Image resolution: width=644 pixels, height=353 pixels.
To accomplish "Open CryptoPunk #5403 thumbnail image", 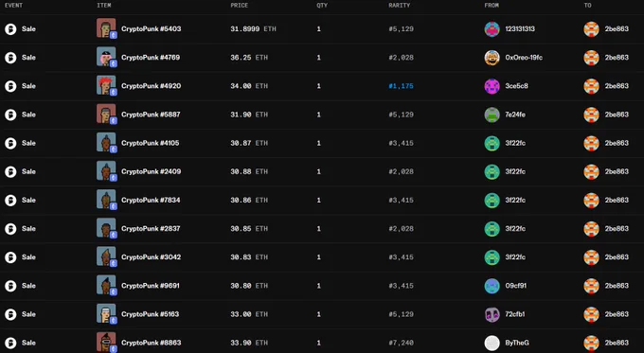I will pos(106,28).
